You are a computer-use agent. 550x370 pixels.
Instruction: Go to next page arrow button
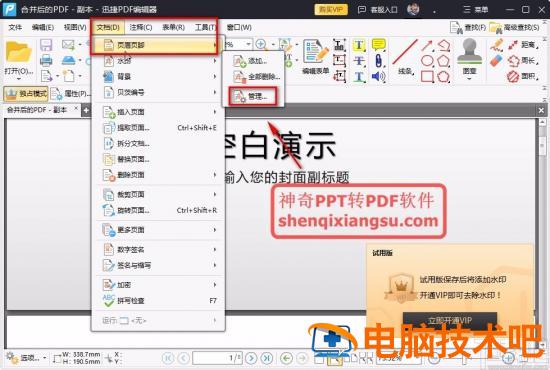(x=251, y=358)
